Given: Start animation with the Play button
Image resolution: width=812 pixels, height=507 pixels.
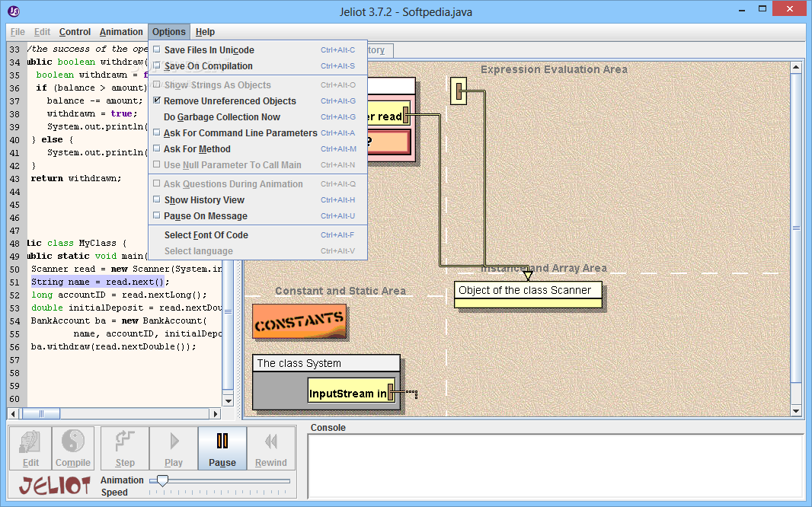Looking at the screenshot, I should [174, 448].
